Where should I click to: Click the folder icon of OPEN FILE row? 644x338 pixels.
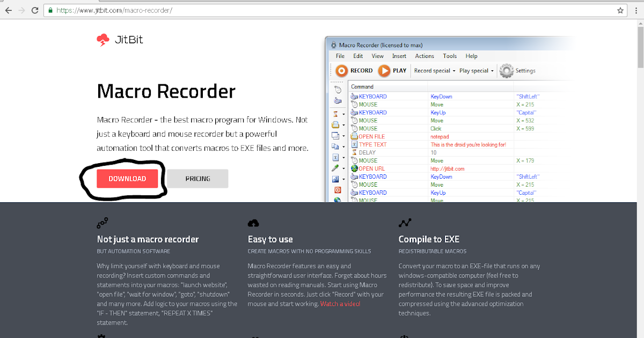pos(354,136)
